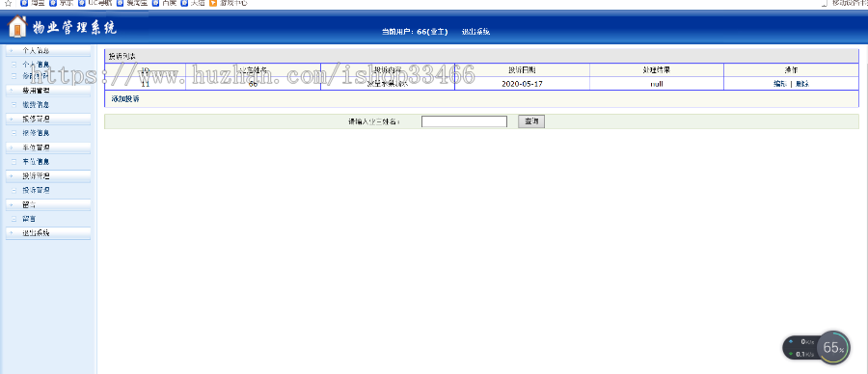Image resolution: width=868 pixels, height=374 pixels.
Task: Click the 2020-05-17 date cell
Action: point(522,84)
